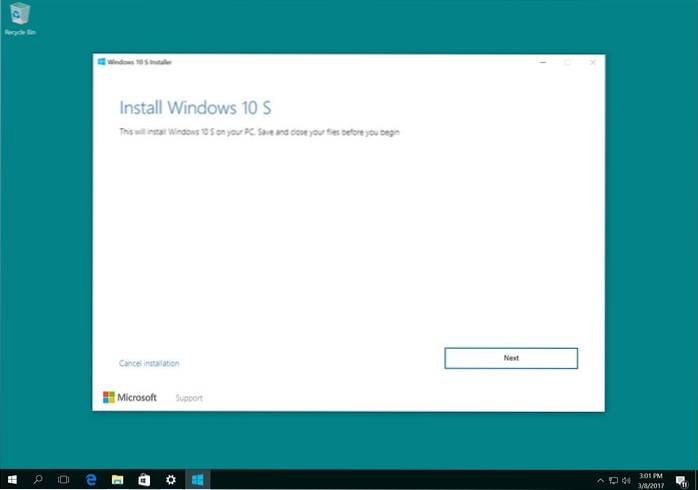
Task: Launch Microsoft Edge from the taskbar
Action: (90, 480)
